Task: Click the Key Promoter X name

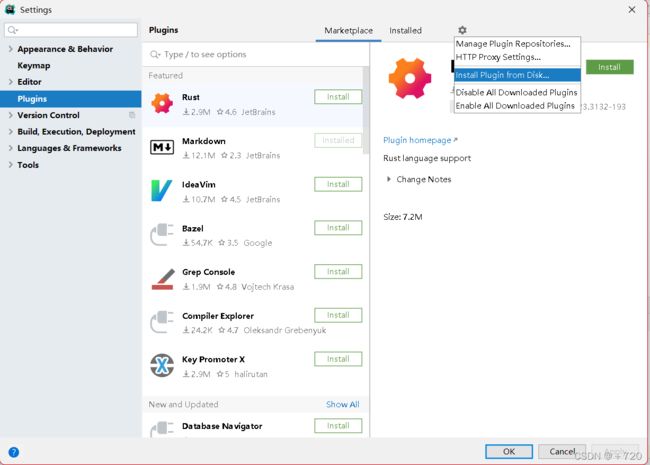Action: 213,360
